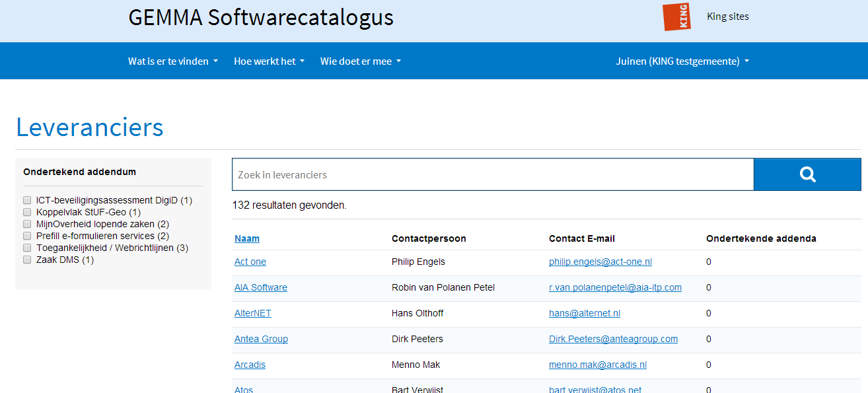This screenshot has height=393, width=868.
Task: Click the Leveranciers page heading
Action: [90, 127]
